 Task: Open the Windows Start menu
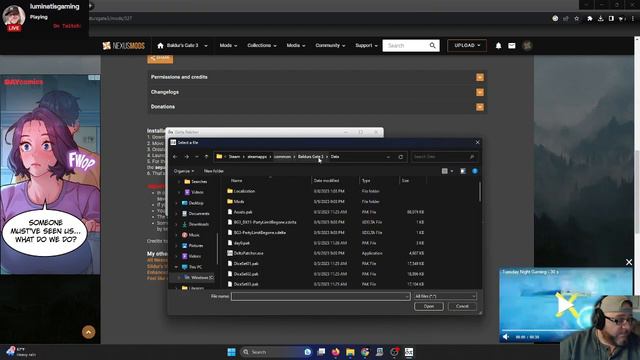[231, 352]
